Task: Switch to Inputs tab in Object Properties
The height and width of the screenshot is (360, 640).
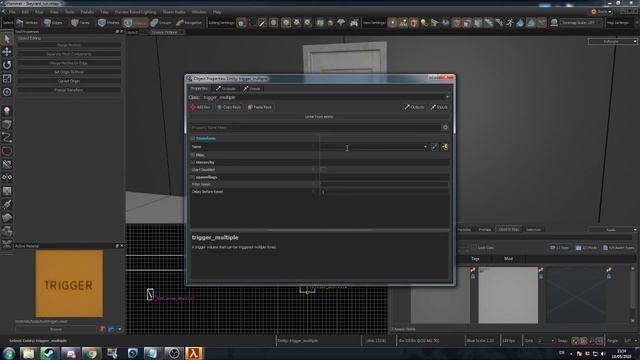Action: point(252,89)
